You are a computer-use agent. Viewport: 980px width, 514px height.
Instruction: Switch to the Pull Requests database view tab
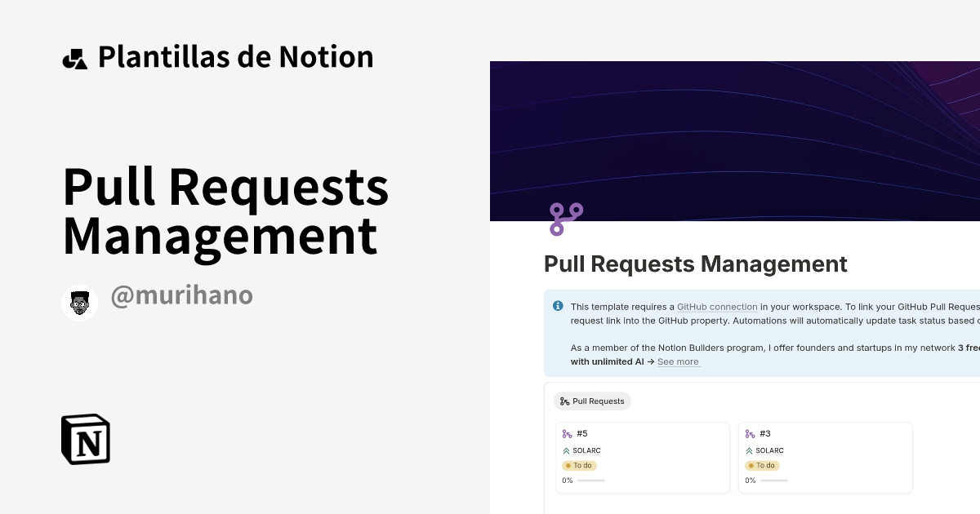coord(592,401)
